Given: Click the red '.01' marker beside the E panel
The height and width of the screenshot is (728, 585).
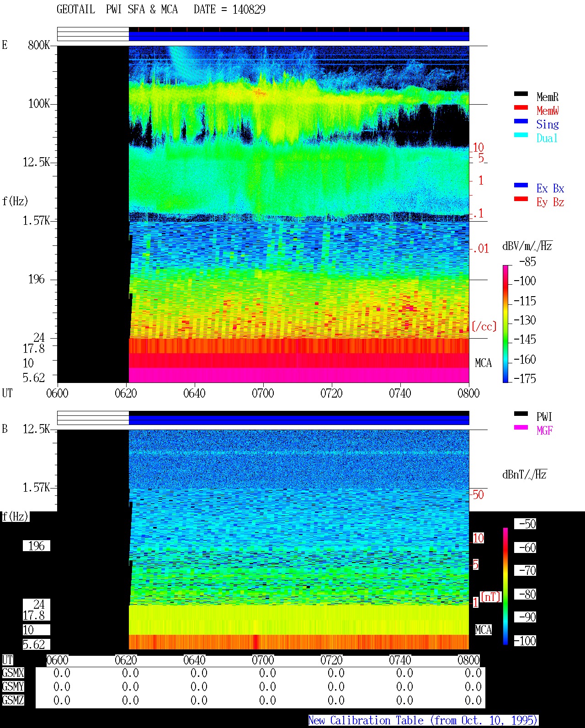Looking at the screenshot, I should click(x=480, y=249).
